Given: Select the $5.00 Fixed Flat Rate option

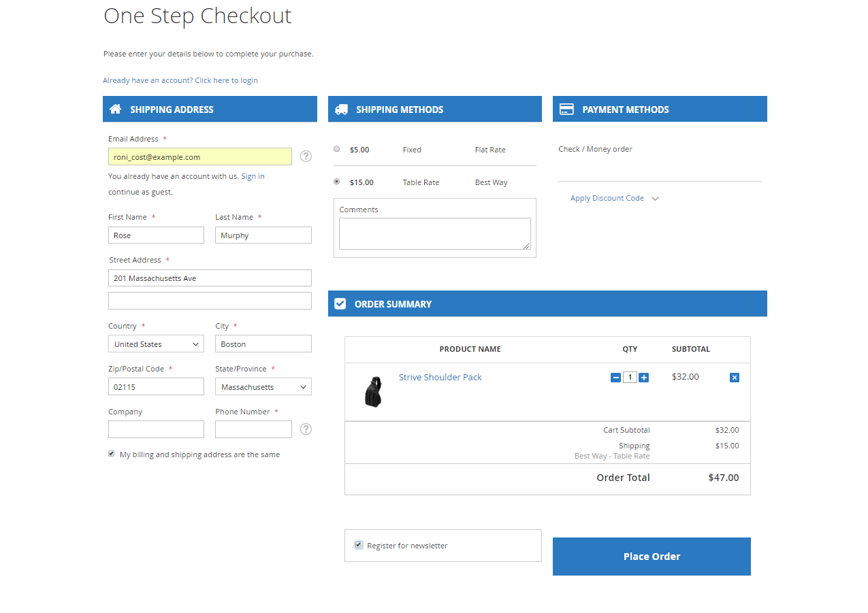Looking at the screenshot, I should (336, 148).
